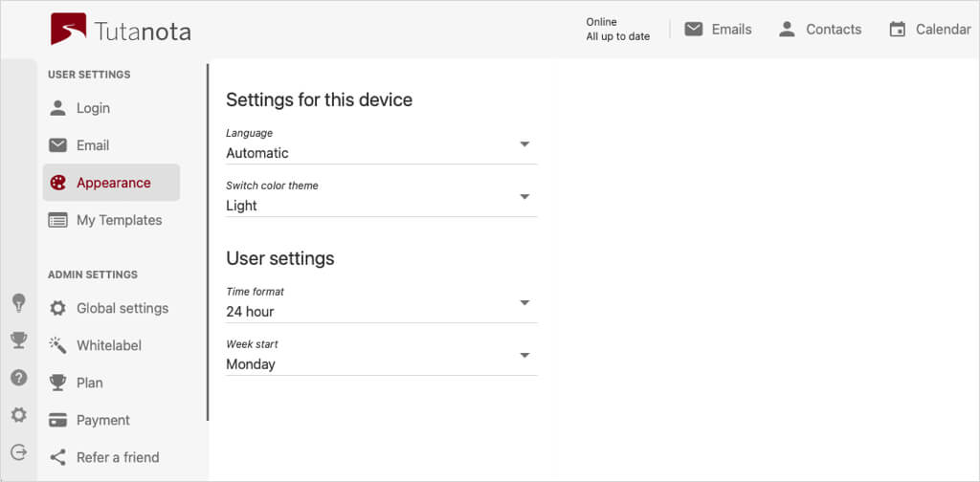Expand the Time format dropdown
980x482 pixels.
pyautogui.click(x=523, y=303)
